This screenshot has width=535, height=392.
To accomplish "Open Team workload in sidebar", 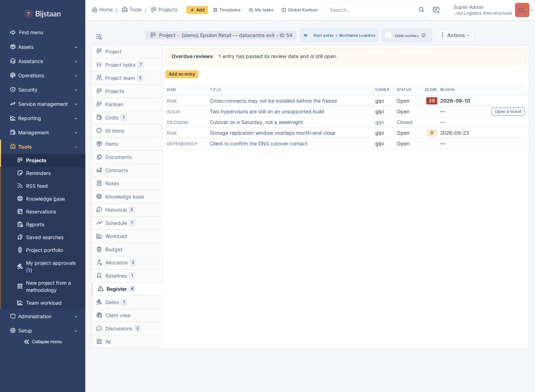I will [x=43, y=303].
